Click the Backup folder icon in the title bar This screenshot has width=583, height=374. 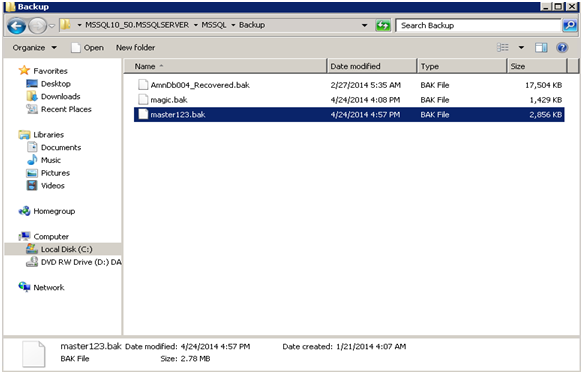point(10,7)
